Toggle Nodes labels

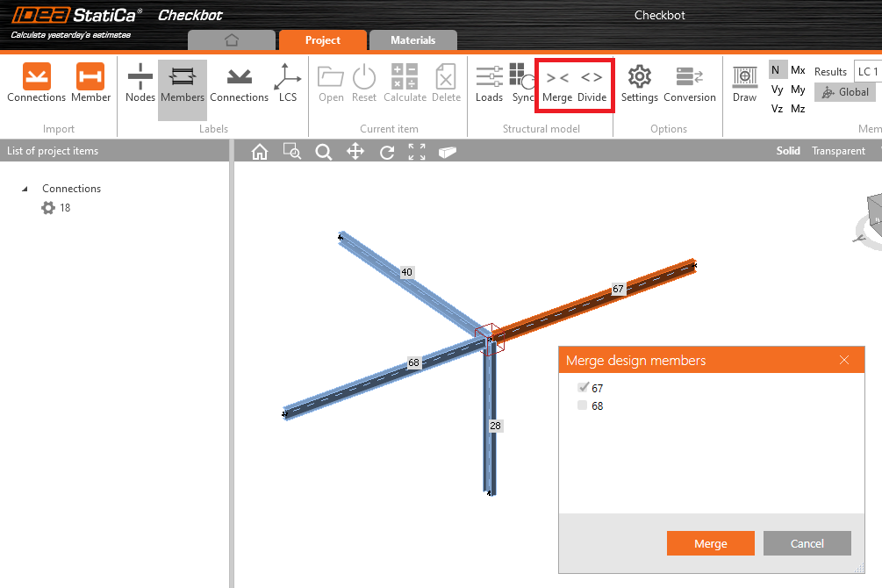(x=140, y=82)
